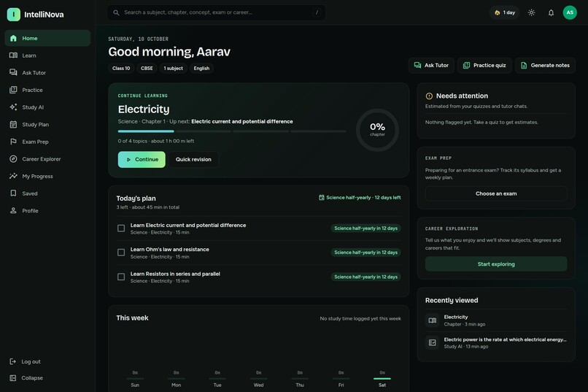
Task: Open the Learn menu item
Action: 47,55
